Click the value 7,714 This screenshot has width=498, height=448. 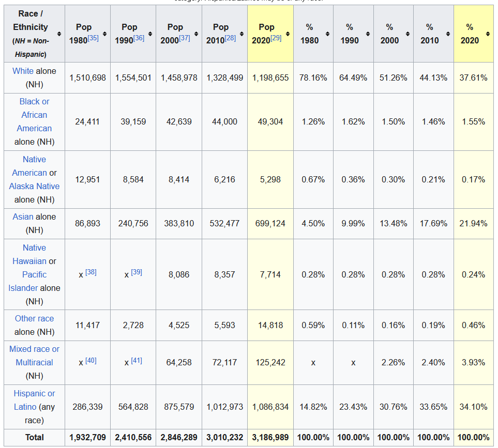tap(270, 275)
